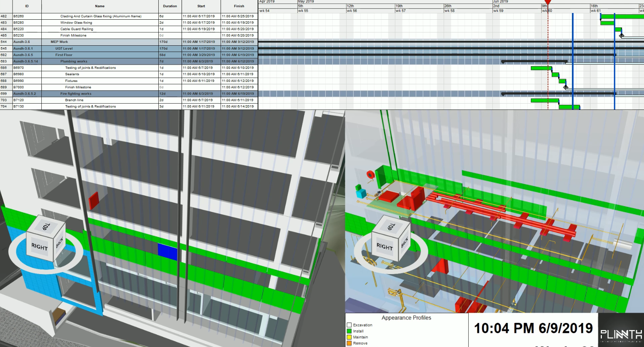
Task: Select the 'MEP Work' summary row
Action: [129, 42]
